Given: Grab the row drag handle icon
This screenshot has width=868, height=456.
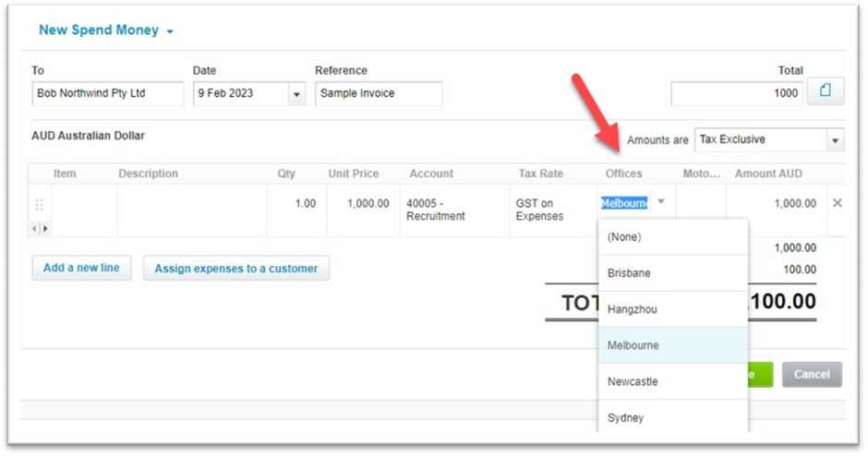Looking at the screenshot, I should 39,205.
